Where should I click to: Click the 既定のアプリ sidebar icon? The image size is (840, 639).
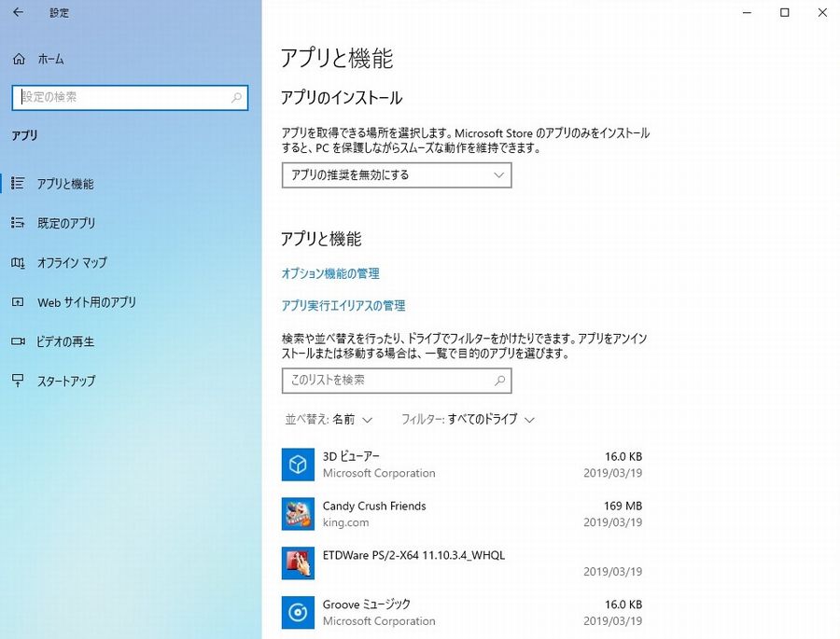[x=18, y=223]
